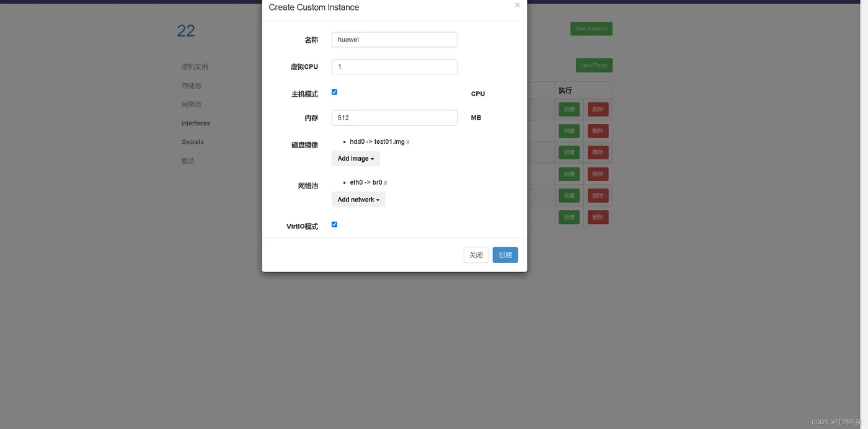Image resolution: width=868 pixels, height=429 pixels.
Task: Click the 名称 field containing huawei
Action: click(394, 40)
